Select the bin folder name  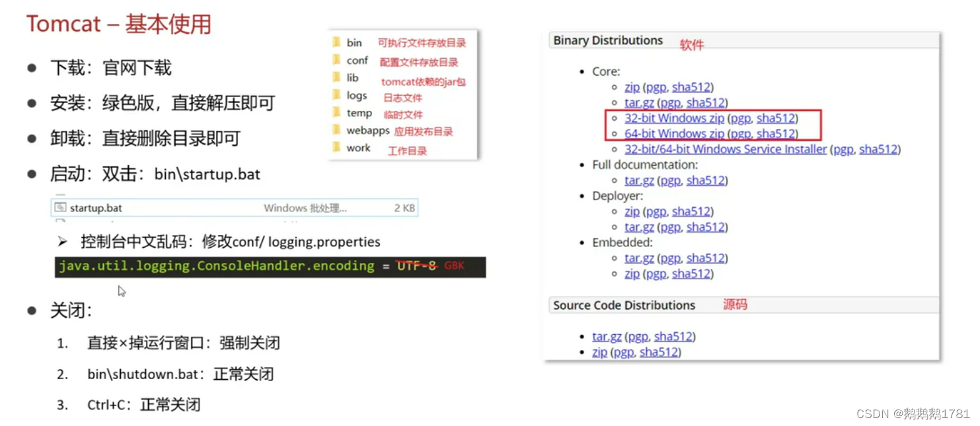[x=354, y=42]
